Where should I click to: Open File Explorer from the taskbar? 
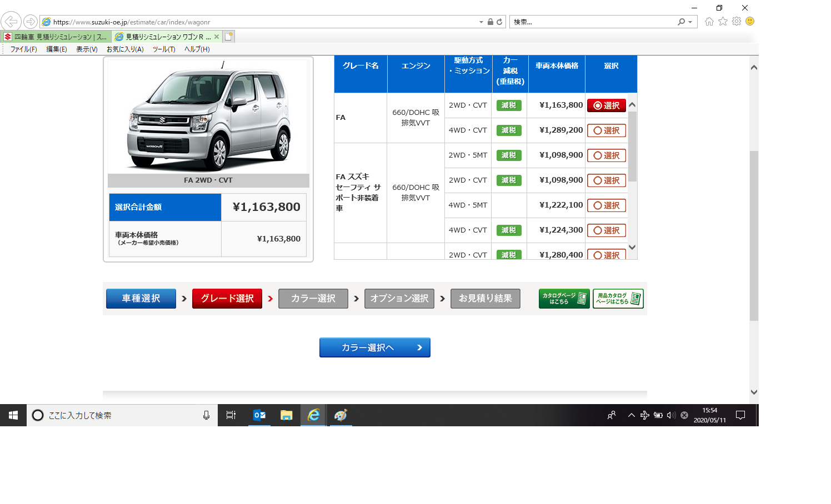click(x=286, y=415)
